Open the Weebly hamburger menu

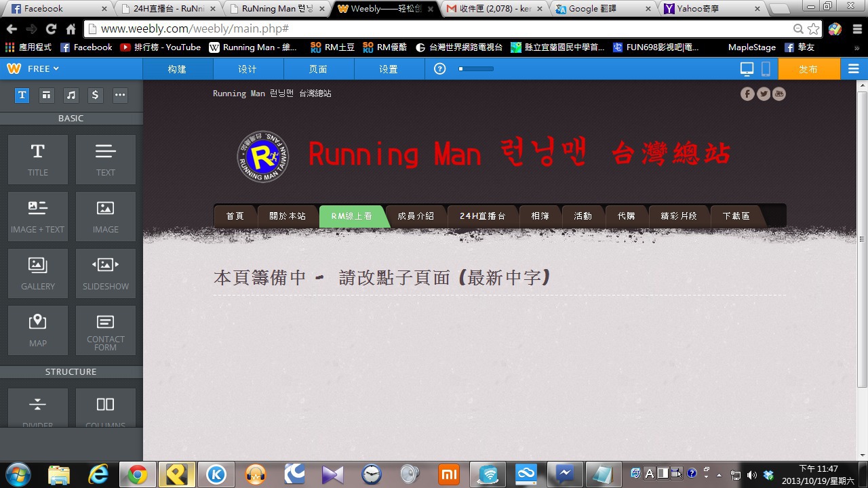tap(853, 69)
